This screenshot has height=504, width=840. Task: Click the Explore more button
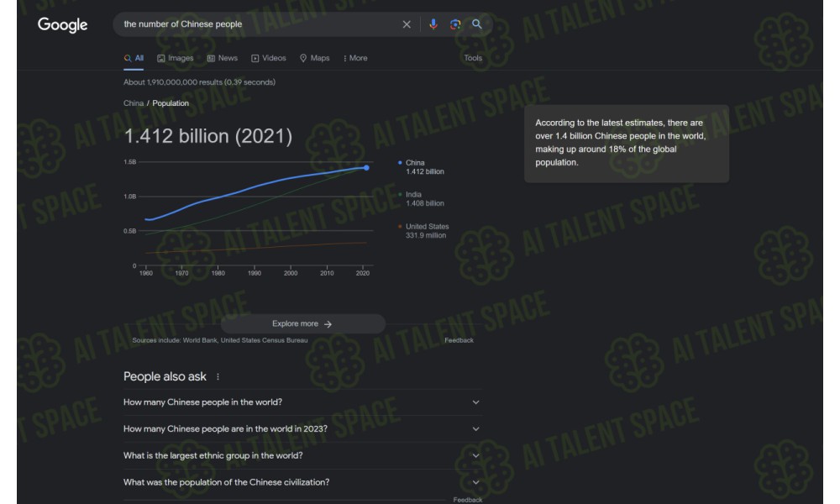coord(302,324)
